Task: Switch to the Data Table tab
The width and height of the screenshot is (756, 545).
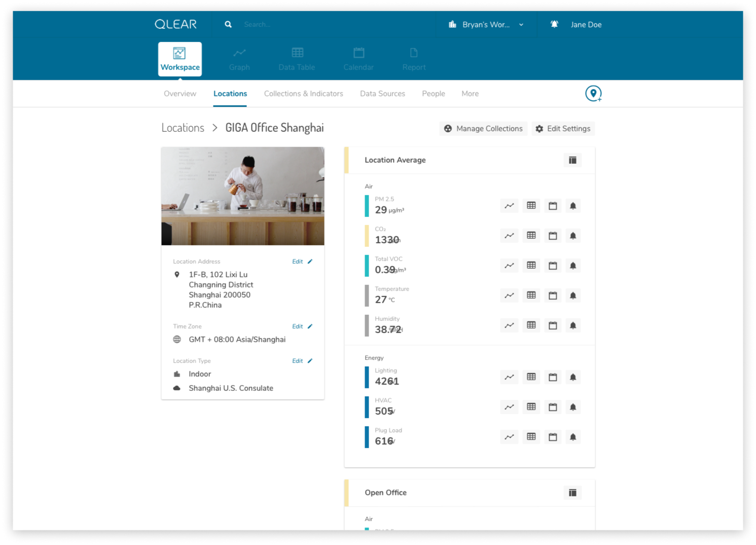Action: click(x=297, y=59)
